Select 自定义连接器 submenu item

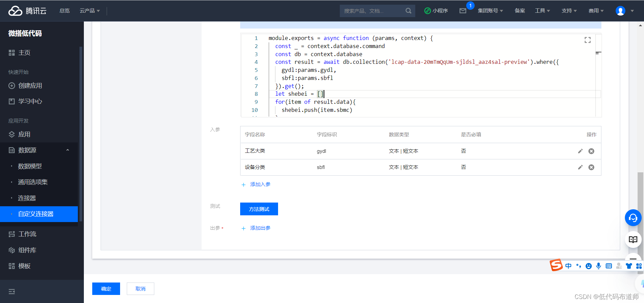click(39, 214)
